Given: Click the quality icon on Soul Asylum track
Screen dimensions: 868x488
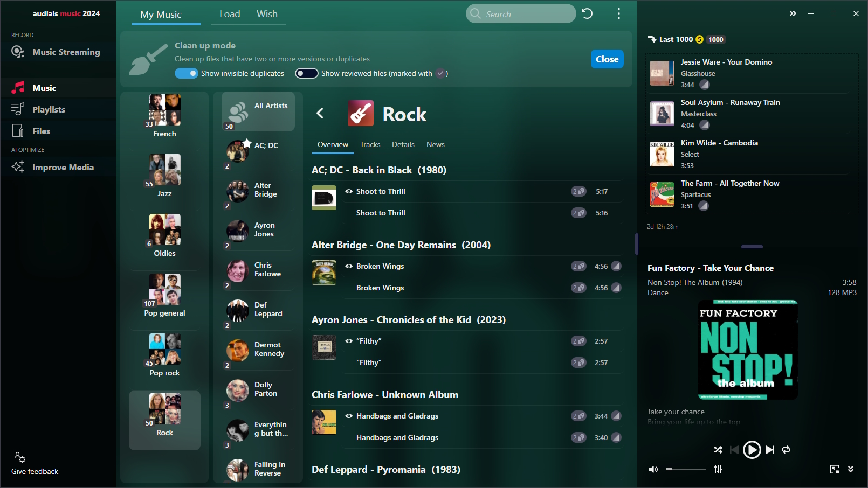Looking at the screenshot, I should click(704, 125).
